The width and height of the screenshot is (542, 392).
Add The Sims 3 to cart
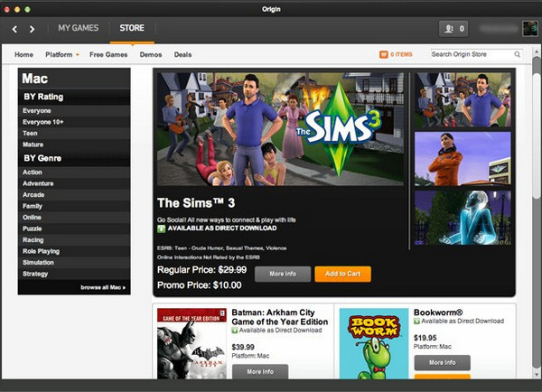point(342,274)
